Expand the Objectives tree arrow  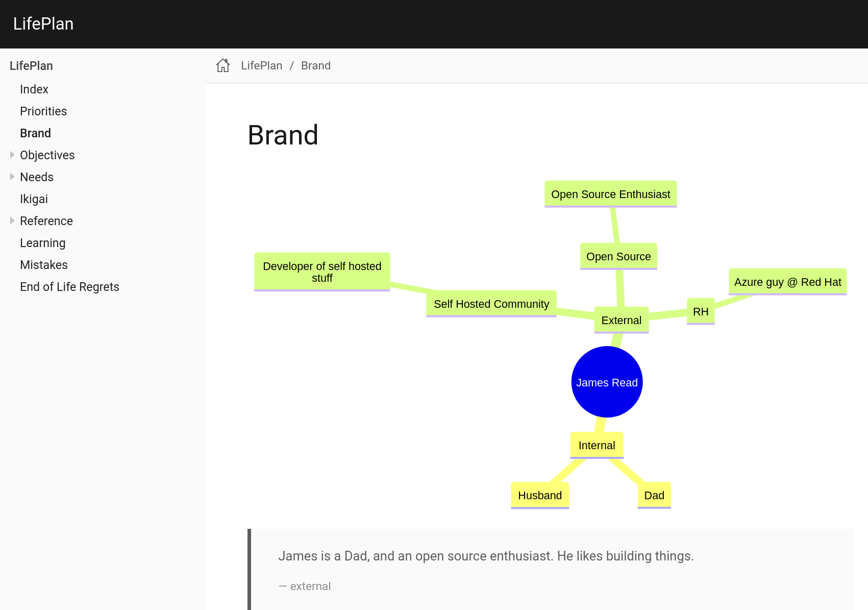(x=12, y=155)
